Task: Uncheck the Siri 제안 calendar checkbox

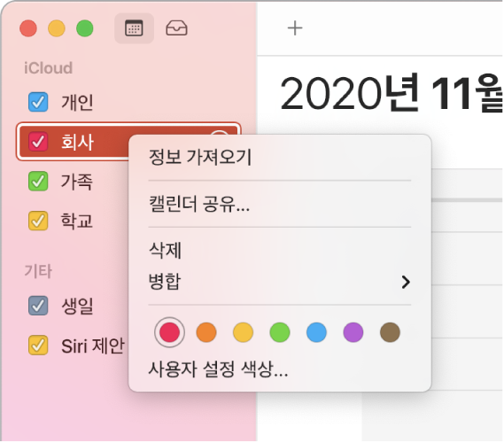Action: (x=38, y=346)
